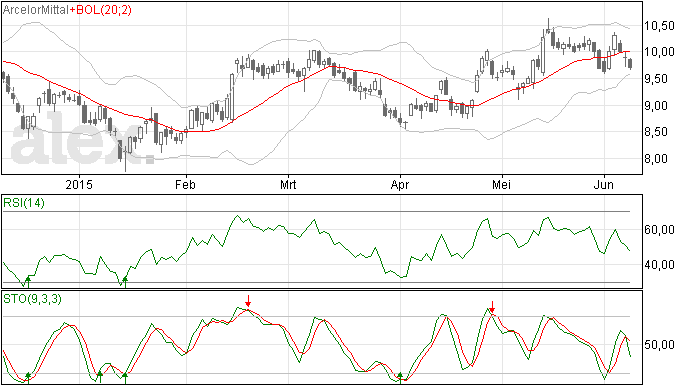Click the Mrt date axis label
Screen dimensions: 690x387
click(288, 184)
